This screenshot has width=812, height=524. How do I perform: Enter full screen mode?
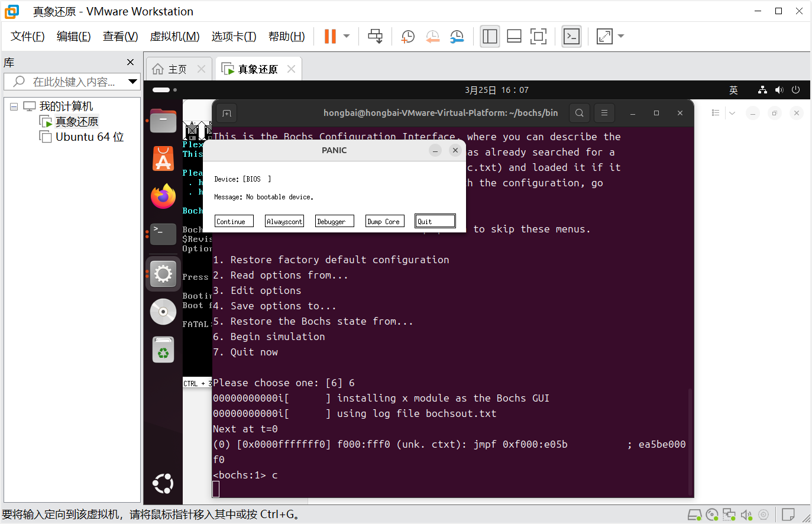(x=538, y=36)
